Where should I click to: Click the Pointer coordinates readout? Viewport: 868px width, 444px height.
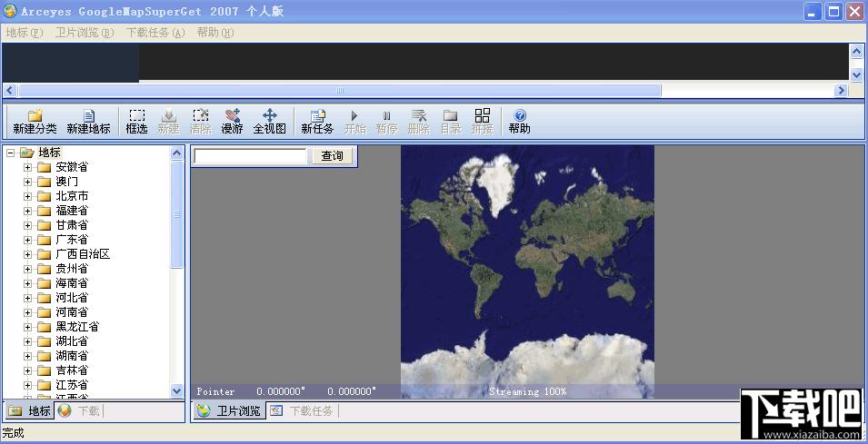pos(286,391)
